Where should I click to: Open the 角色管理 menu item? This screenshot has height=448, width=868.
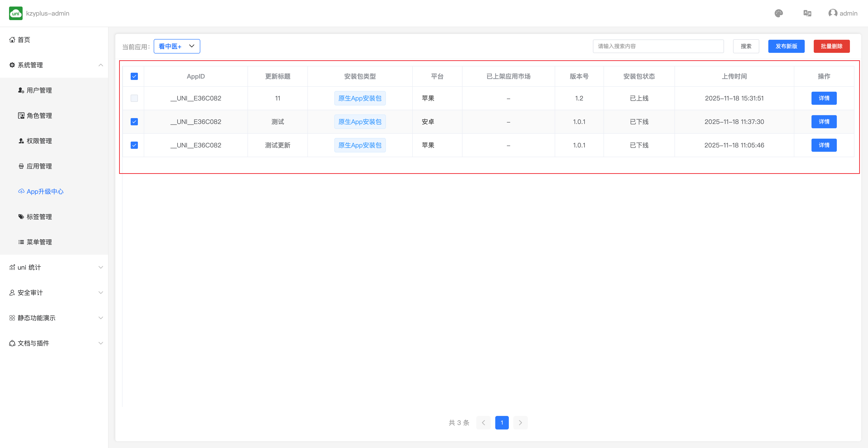tap(39, 115)
